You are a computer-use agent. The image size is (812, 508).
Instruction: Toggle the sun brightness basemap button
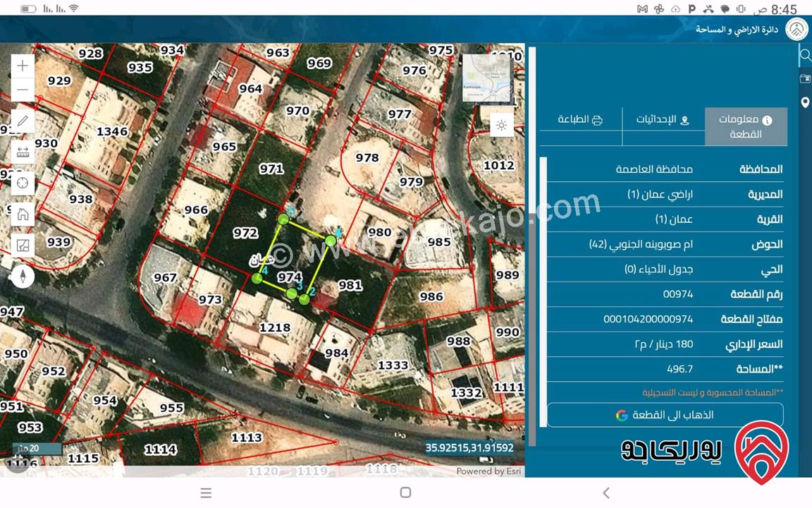coord(501,126)
